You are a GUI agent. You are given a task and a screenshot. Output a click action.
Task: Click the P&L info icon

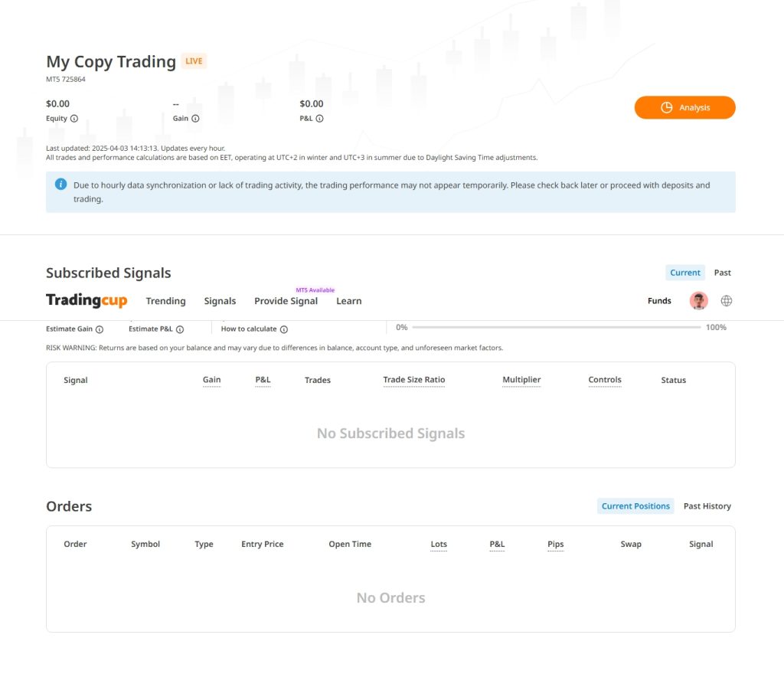(x=319, y=119)
